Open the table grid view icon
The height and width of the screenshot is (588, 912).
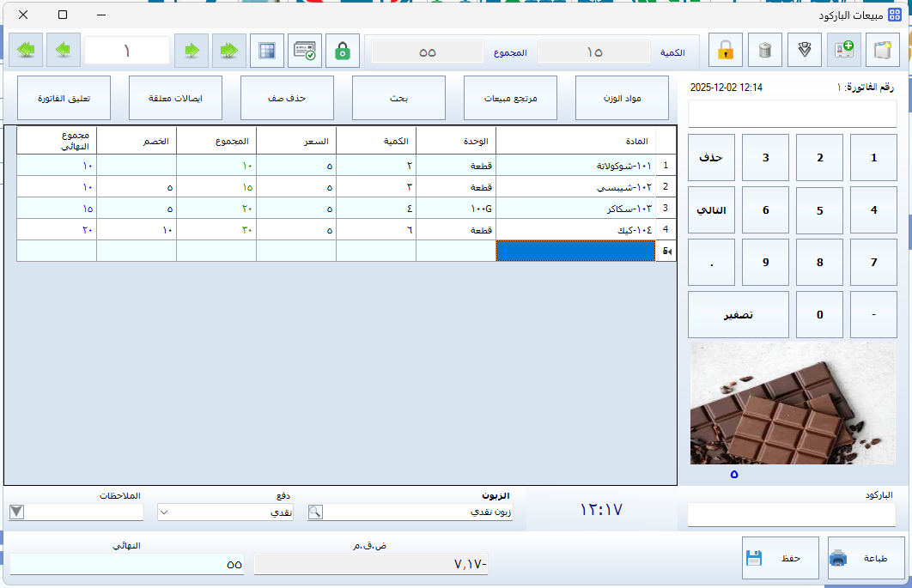(x=267, y=51)
